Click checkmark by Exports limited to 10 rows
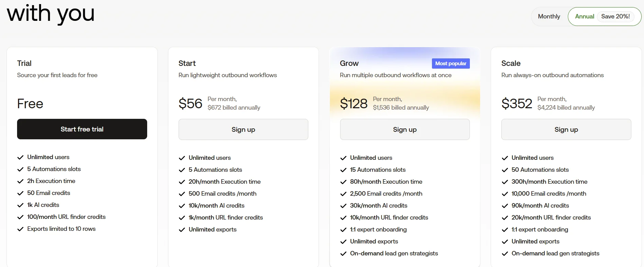Viewport: 644px width, 267px height. (x=20, y=229)
